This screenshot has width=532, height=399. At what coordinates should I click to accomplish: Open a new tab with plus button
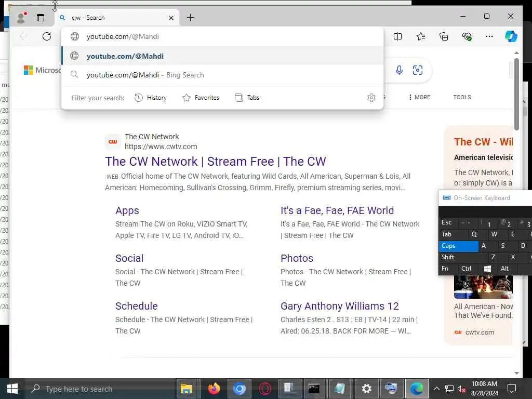190,17
